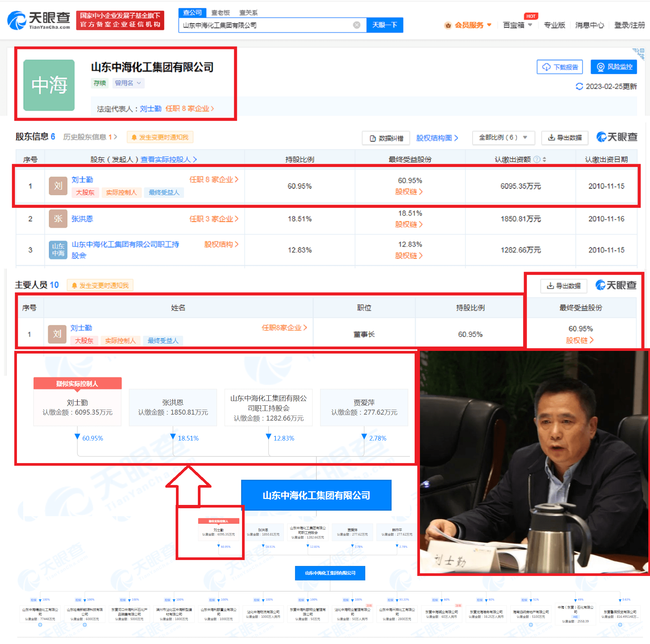Click the TianYanCha logo in the header
The height and width of the screenshot is (644, 650).
(39, 20)
